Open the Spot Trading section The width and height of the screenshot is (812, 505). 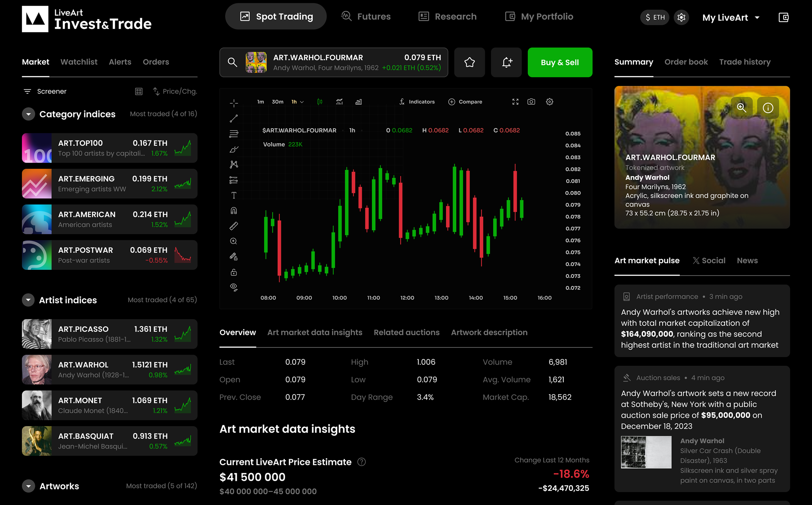276,16
